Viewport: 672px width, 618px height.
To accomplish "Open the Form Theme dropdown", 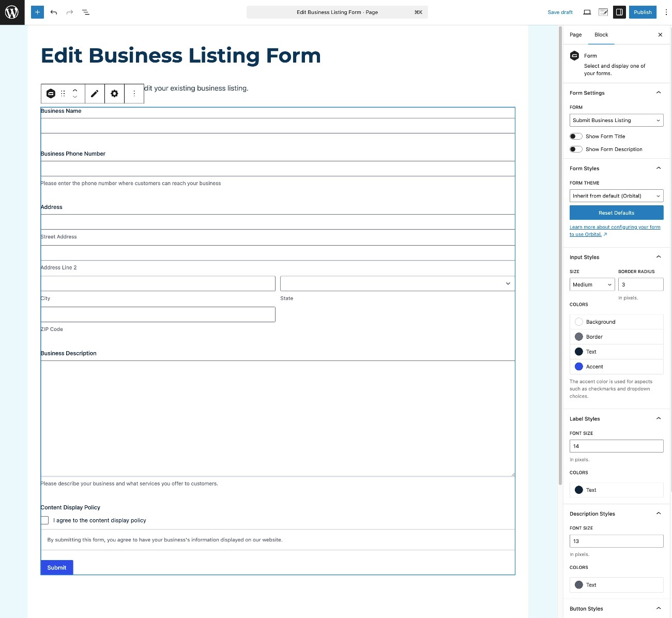I will pos(616,195).
